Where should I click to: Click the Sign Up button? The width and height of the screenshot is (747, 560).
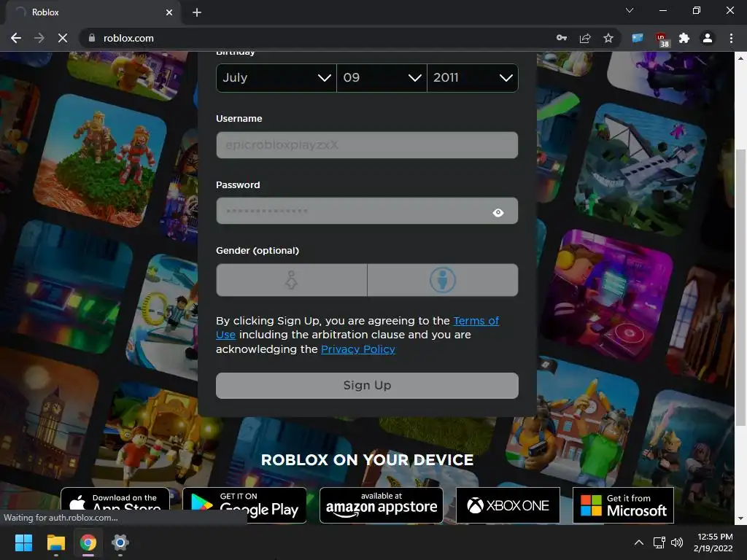367,385
